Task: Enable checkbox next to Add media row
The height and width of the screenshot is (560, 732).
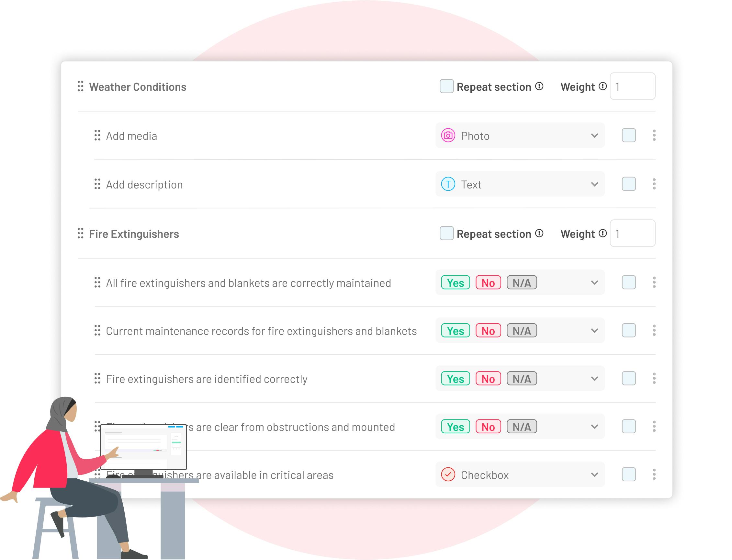Action: point(628,135)
